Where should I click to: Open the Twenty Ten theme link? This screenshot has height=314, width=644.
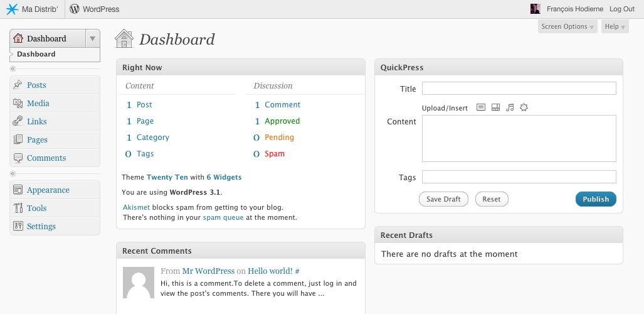pos(167,177)
